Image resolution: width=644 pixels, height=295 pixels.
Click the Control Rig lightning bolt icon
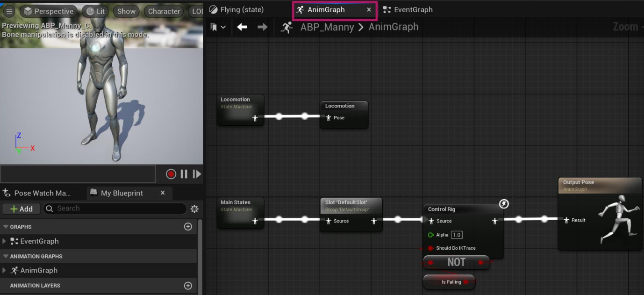point(503,204)
